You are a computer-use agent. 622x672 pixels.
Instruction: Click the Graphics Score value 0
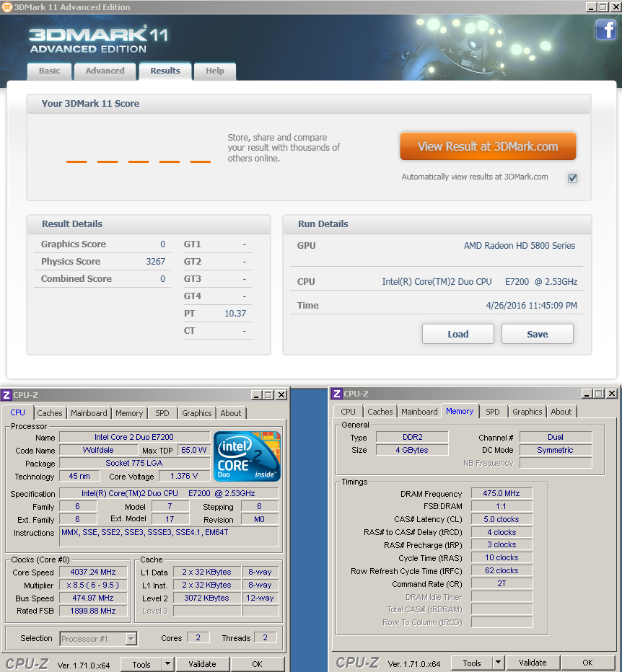tap(162, 244)
